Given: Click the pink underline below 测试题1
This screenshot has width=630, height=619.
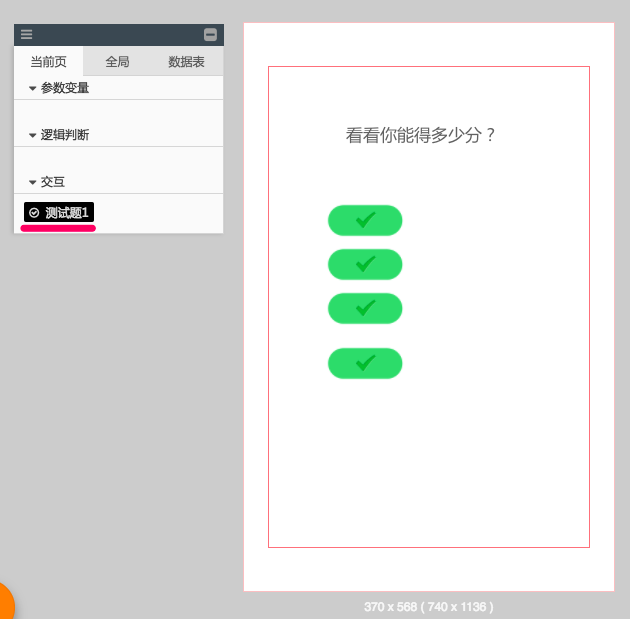Looking at the screenshot, I should coord(58,228).
